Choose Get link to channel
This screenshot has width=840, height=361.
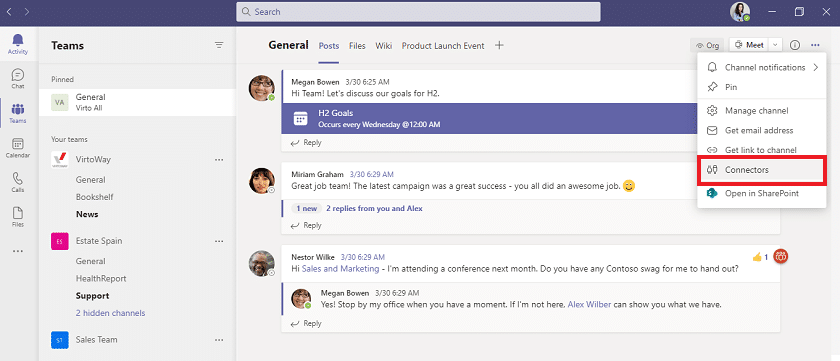coord(762,150)
